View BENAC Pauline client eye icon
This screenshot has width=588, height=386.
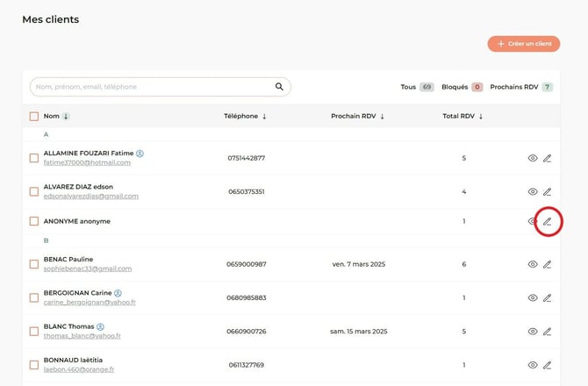click(532, 264)
